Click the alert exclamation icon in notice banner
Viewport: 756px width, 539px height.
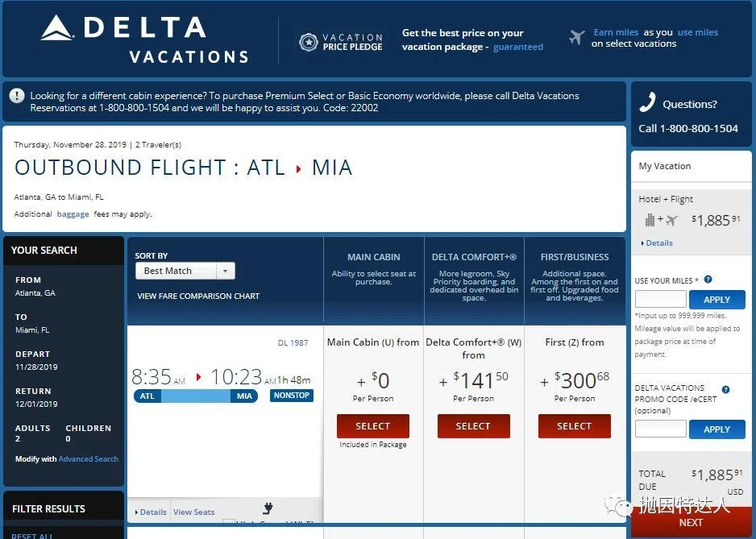click(17, 96)
